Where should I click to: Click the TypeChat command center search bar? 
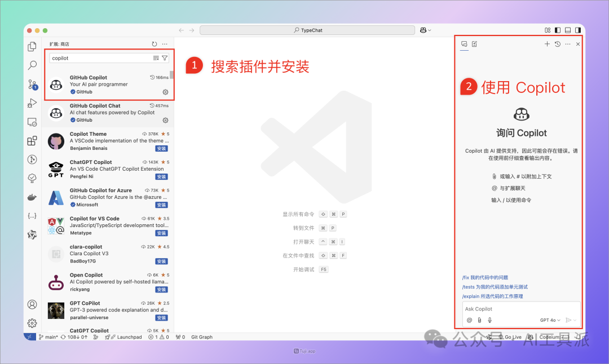[x=307, y=30]
